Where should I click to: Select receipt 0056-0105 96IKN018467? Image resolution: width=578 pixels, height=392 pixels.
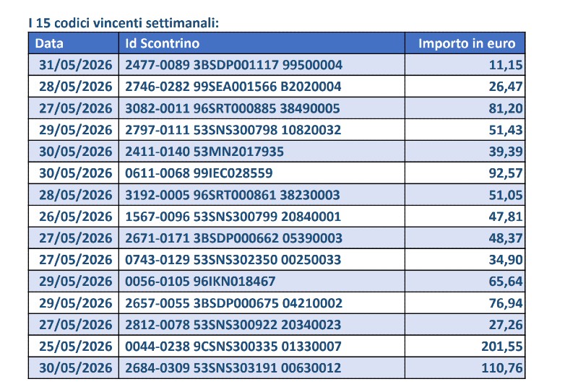click(200, 282)
